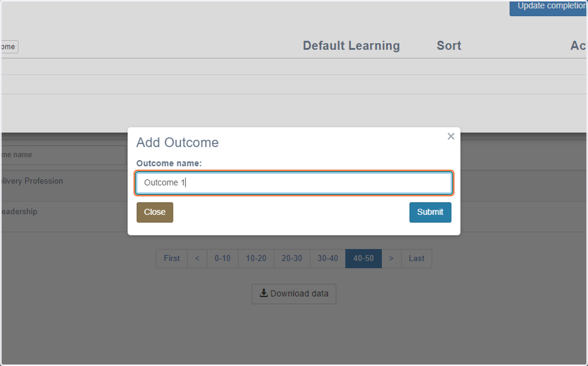Viewport: 588px width, 366px height.
Task: Go to next page arrow
Action: [392, 259]
